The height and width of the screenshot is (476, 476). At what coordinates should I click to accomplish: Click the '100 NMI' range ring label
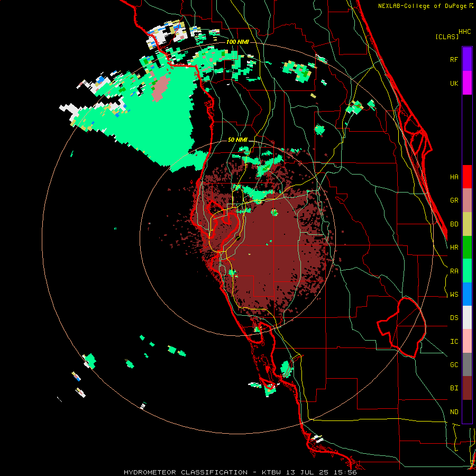pos(237,42)
